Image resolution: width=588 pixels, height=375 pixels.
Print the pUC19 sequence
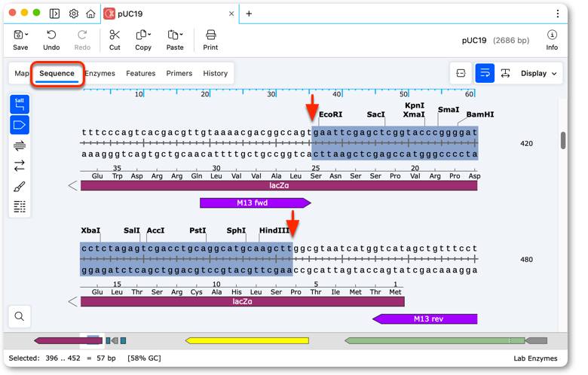(210, 40)
